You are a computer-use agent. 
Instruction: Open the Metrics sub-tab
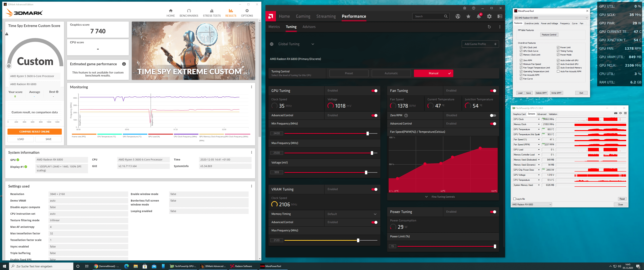pos(274,27)
